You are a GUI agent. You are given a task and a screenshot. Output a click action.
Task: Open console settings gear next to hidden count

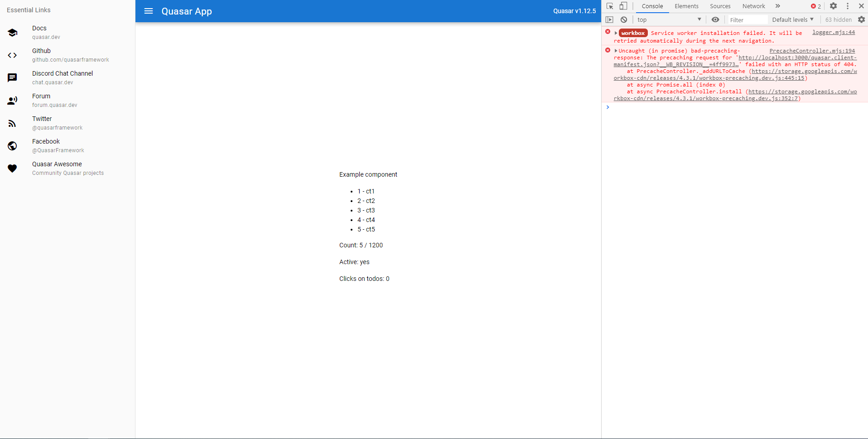coord(861,19)
